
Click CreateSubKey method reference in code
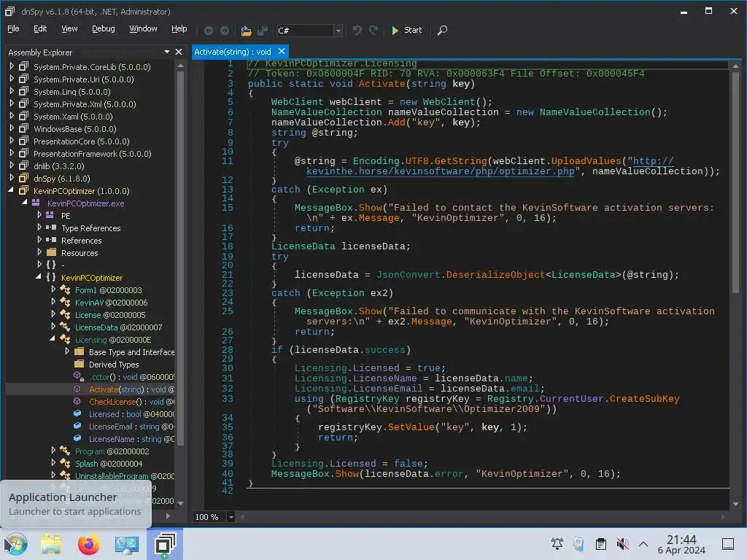pos(644,399)
